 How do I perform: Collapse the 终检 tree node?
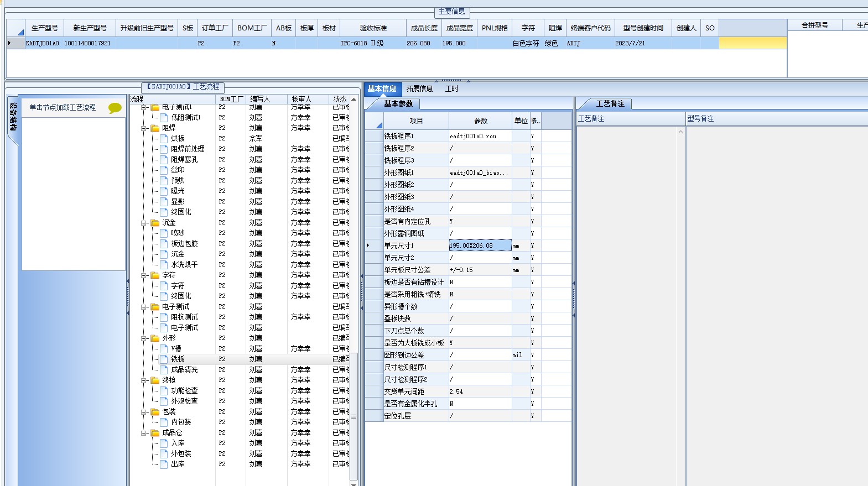(144, 380)
